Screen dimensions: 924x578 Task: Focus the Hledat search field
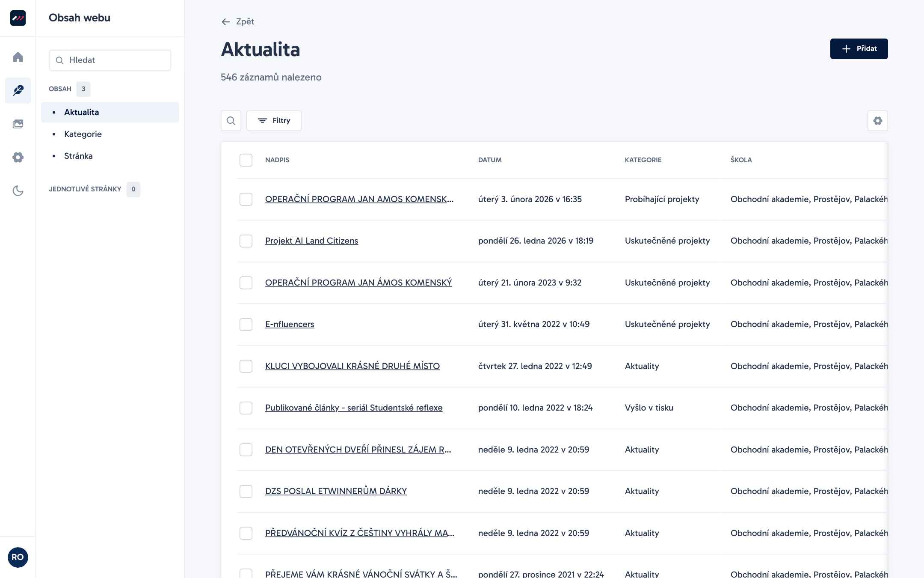coord(110,60)
